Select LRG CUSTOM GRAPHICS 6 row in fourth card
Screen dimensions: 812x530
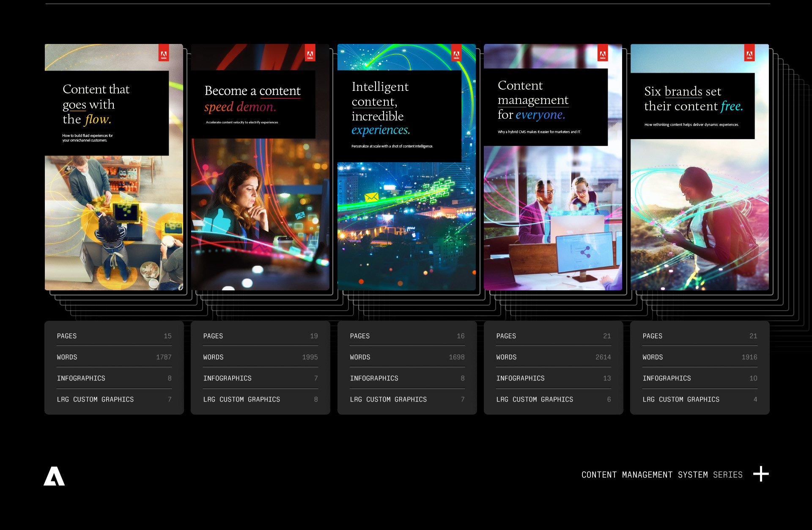click(553, 399)
